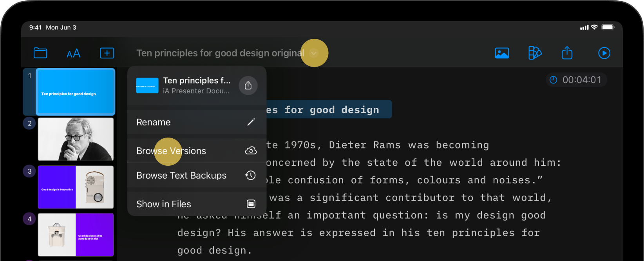Choose Rename in document menu
Screen dimensions: 644x261
coord(197,122)
